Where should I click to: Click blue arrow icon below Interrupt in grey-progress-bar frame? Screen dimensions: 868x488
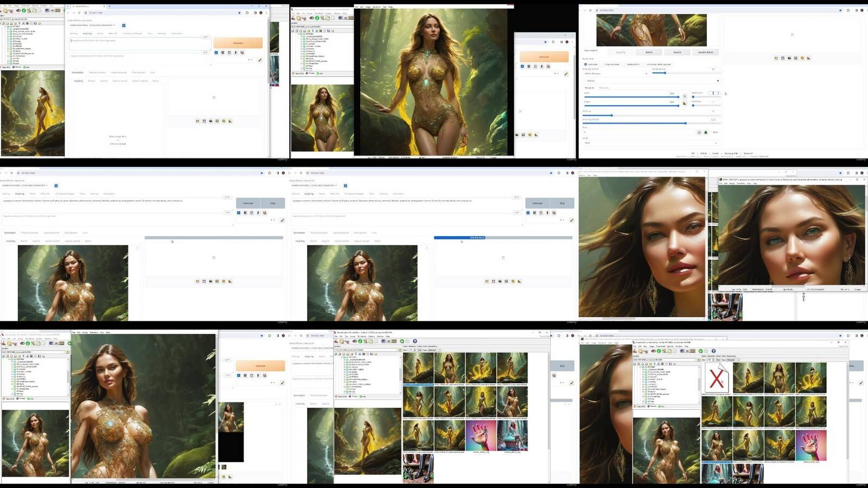[x=239, y=213]
